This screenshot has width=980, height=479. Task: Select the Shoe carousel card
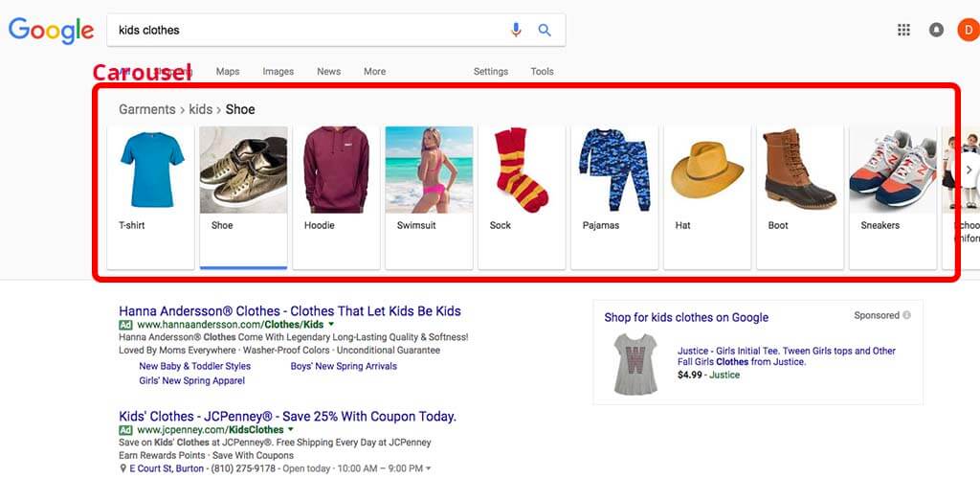(x=244, y=197)
